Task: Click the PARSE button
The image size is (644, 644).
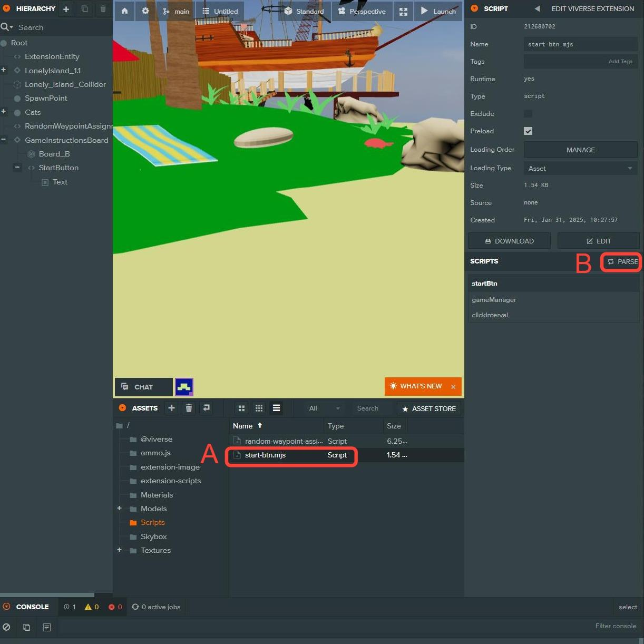Action: coord(622,262)
